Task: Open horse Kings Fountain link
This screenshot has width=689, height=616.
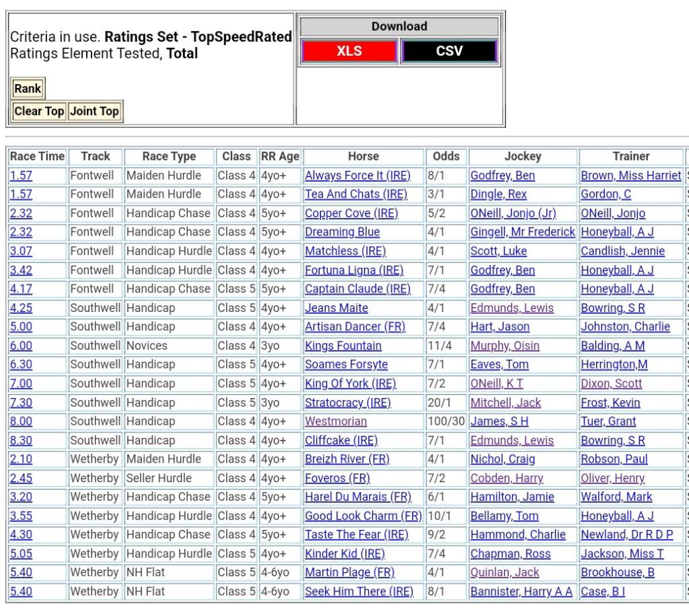Action: (x=343, y=346)
